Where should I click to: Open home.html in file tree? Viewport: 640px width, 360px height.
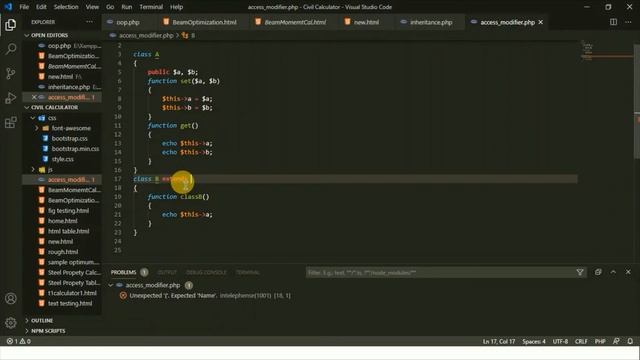coord(62,221)
